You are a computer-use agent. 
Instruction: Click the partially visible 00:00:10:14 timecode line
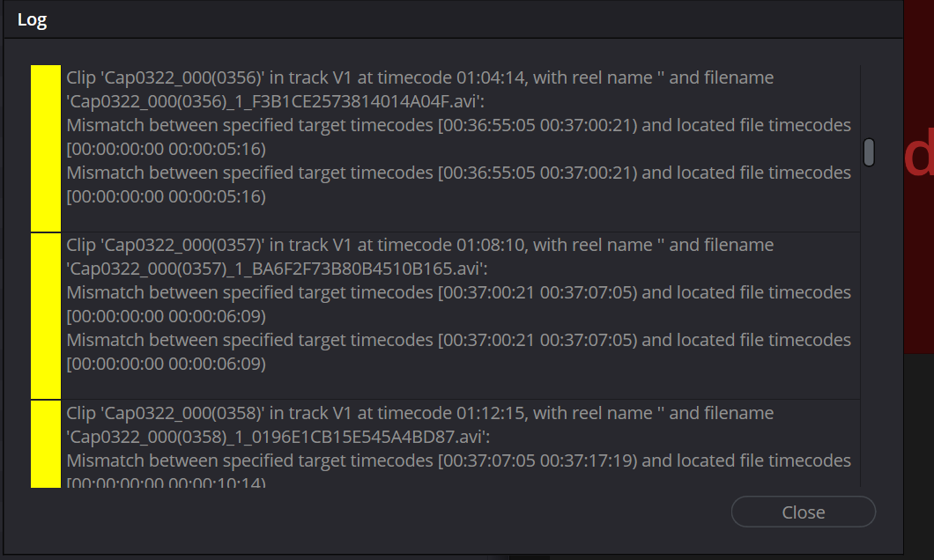click(x=167, y=482)
